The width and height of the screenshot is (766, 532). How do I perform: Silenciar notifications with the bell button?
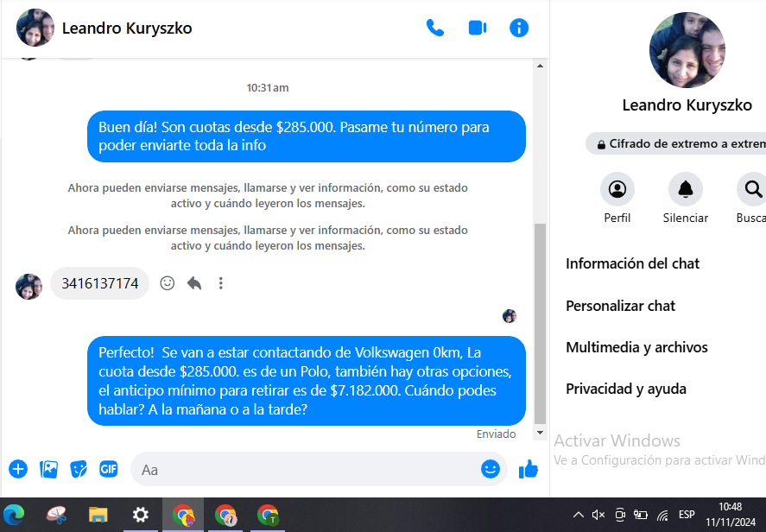(x=685, y=189)
